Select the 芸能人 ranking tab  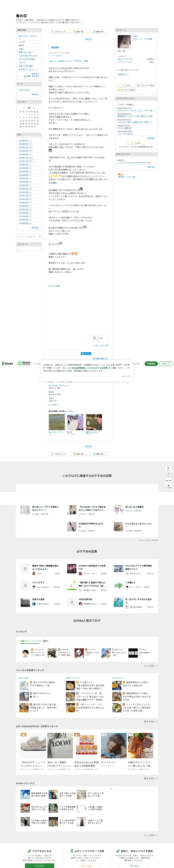tap(46, 641)
